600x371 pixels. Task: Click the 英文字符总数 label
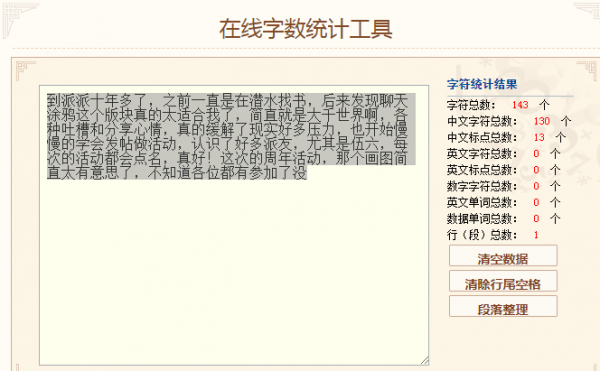tap(482, 154)
